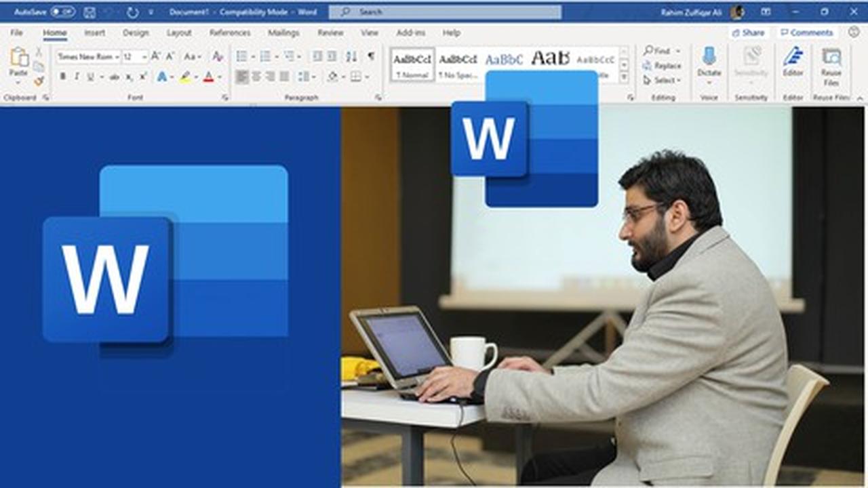The image size is (868, 488).
Task: Open the font name dropdown
Action: 88,57
